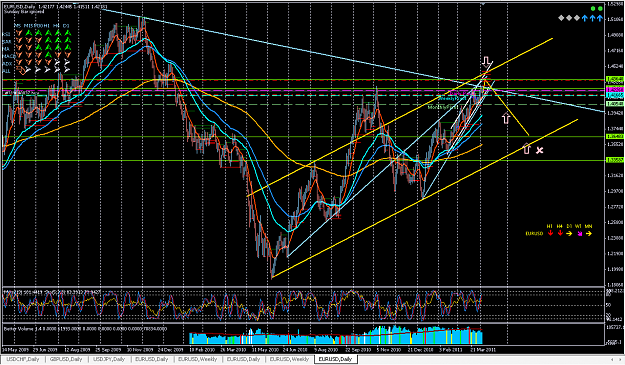Viewport: 625px width, 365px height.
Task: Click the cyan price label on the price axis
Action: point(615,95)
